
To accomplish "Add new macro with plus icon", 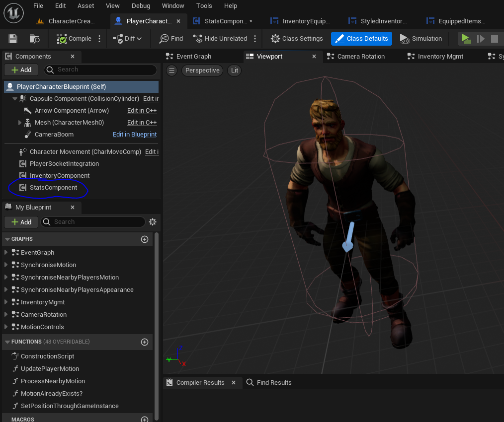I will point(145,419).
